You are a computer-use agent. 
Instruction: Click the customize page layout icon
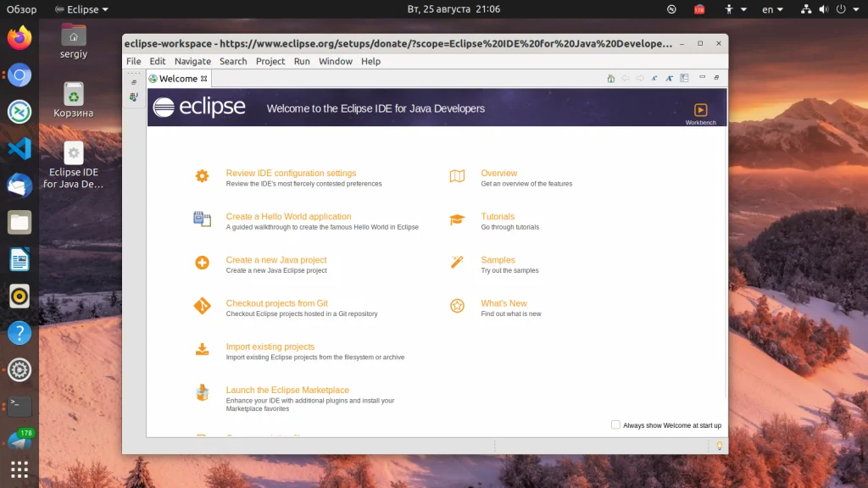coord(684,78)
